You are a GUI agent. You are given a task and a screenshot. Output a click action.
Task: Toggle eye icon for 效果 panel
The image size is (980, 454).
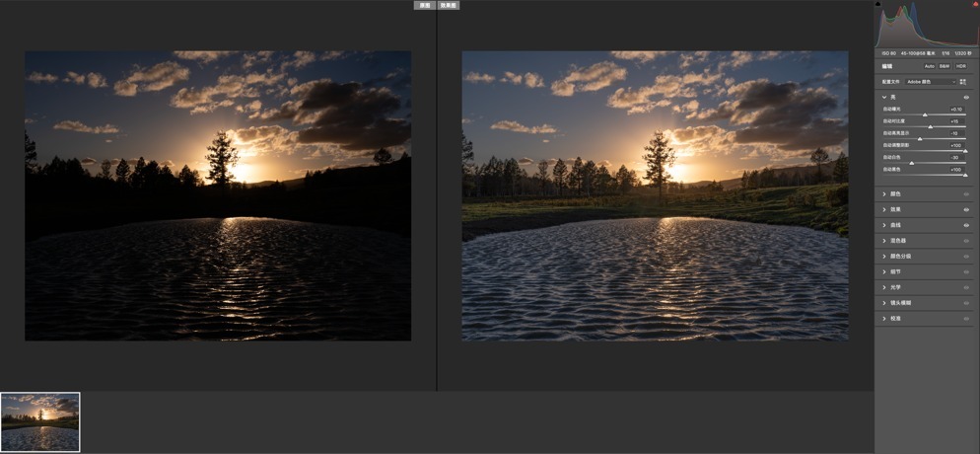pos(966,209)
